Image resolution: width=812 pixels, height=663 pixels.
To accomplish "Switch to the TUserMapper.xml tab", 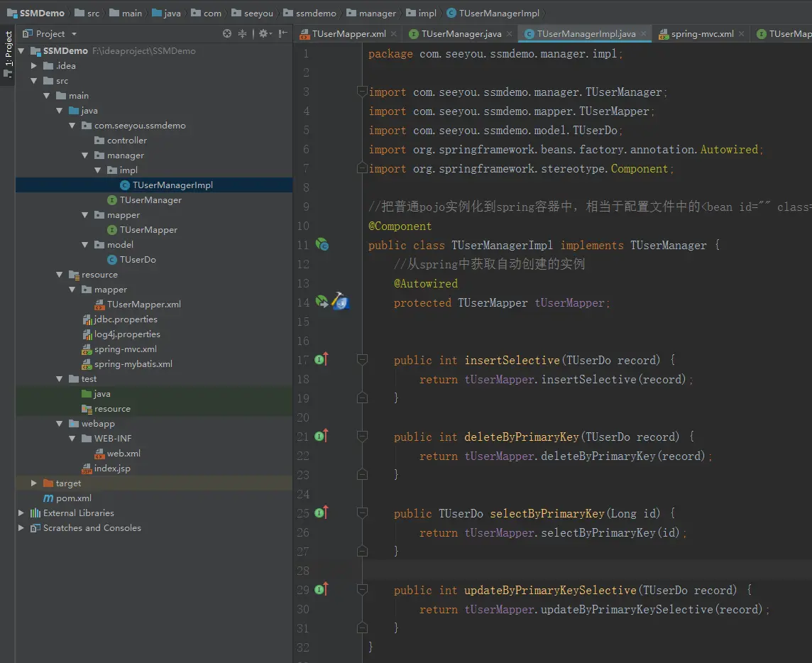I will click(x=348, y=33).
